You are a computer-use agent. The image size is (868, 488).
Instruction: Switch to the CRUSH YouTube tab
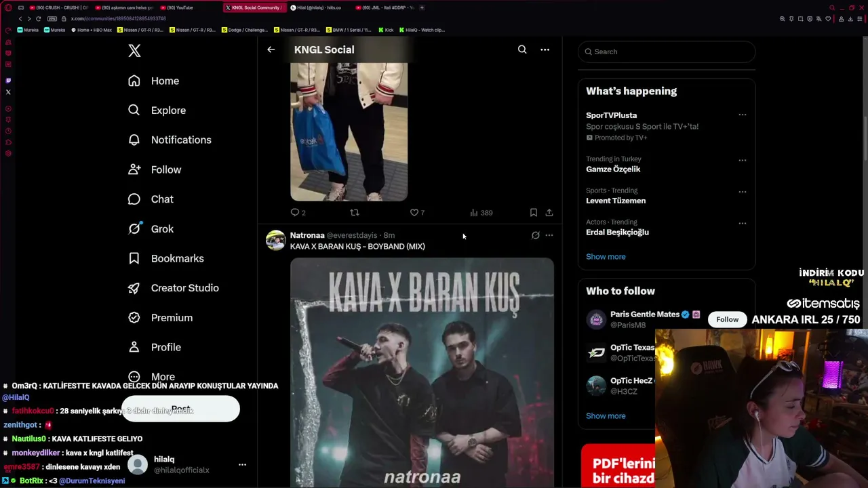tap(59, 7)
